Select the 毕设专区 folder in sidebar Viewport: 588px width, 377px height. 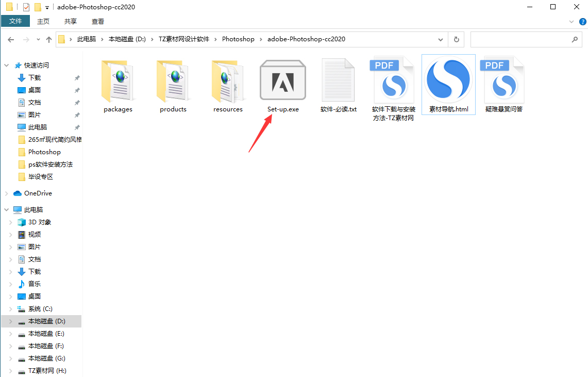coord(36,177)
